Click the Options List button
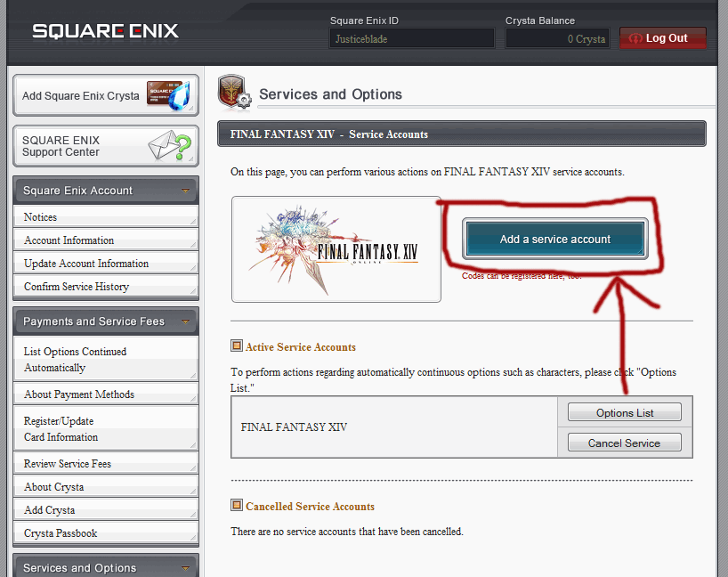728x577 pixels. point(624,413)
